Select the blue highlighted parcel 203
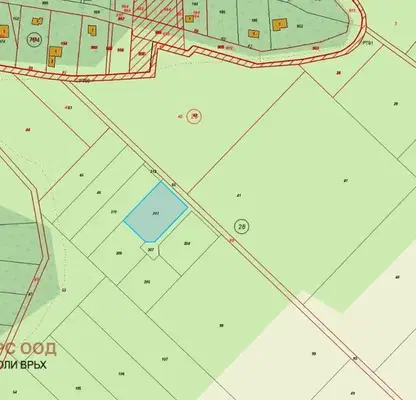 (x=156, y=212)
